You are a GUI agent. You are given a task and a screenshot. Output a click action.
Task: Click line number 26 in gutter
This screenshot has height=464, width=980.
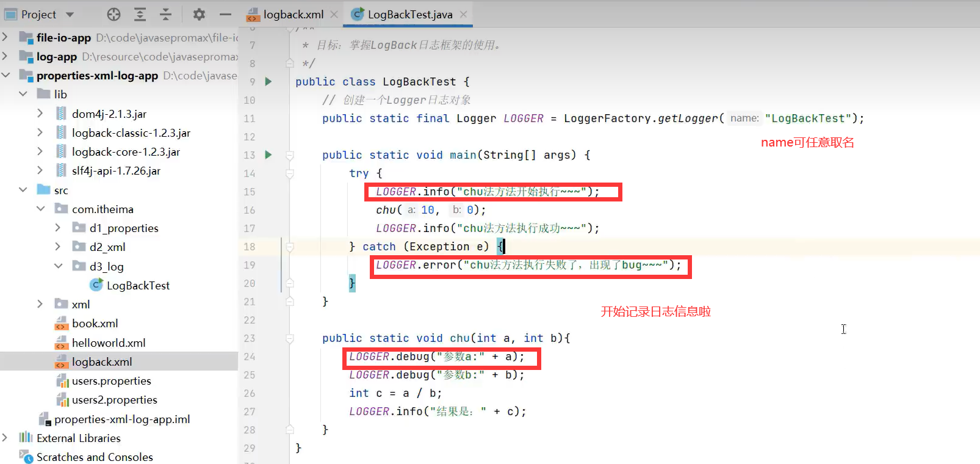(250, 393)
